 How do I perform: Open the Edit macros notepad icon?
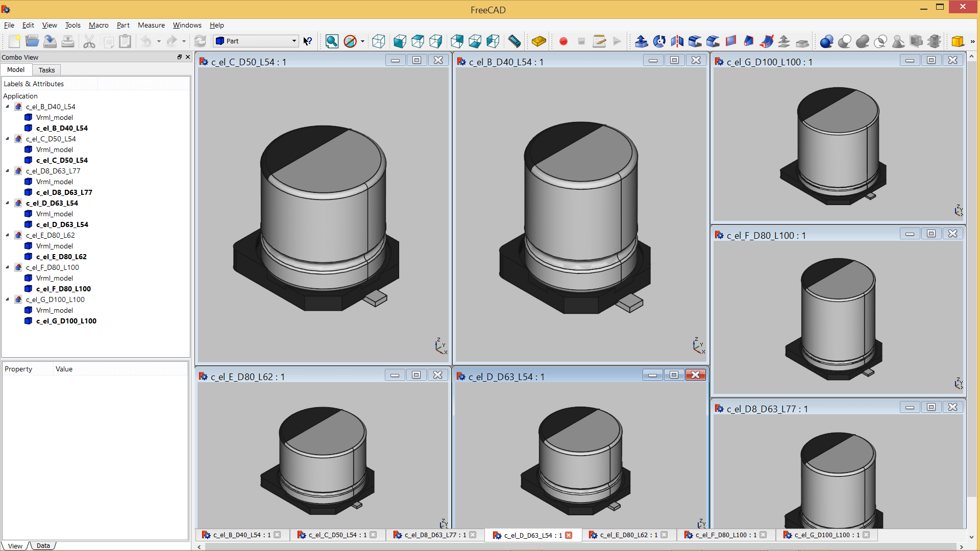pos(599,41)
